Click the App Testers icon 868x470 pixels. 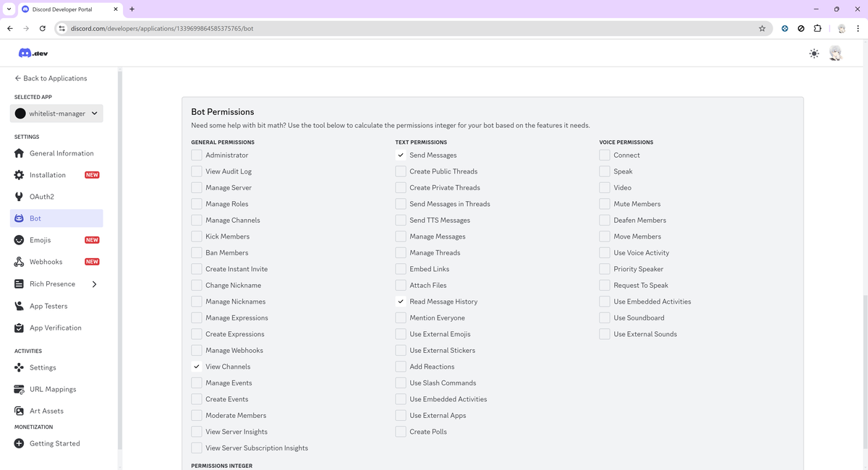(20, 306)
